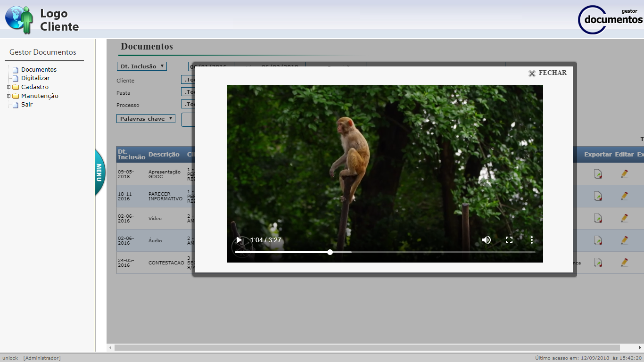This screenshot has height=362, width=644.
Task: Click the Documentos page icon in sidebar
Action: click(x=16, y=70)
